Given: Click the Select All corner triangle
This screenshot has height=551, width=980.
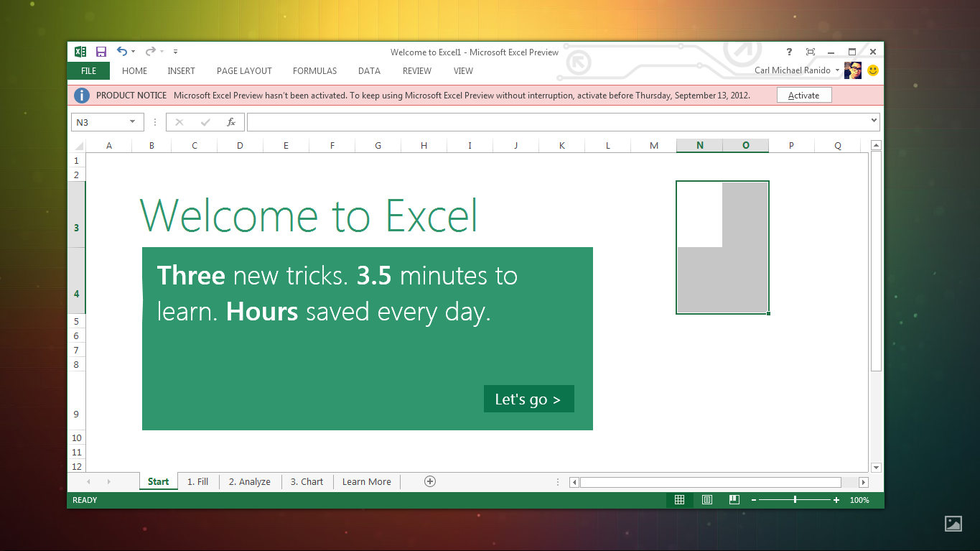Looking at the screenshot, I should pyautogui.click(x=78, y=146).
